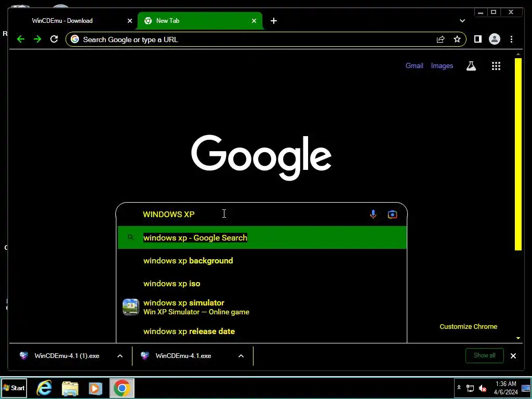Click the Show desktop button in the tray

(x=526, y=388)
